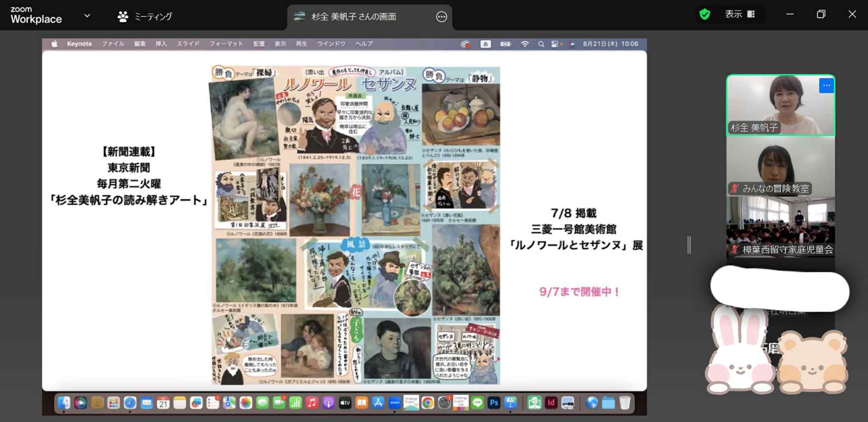868x422 pixels.
Task: Open Maps from the Dock
Action: (229, 403)
